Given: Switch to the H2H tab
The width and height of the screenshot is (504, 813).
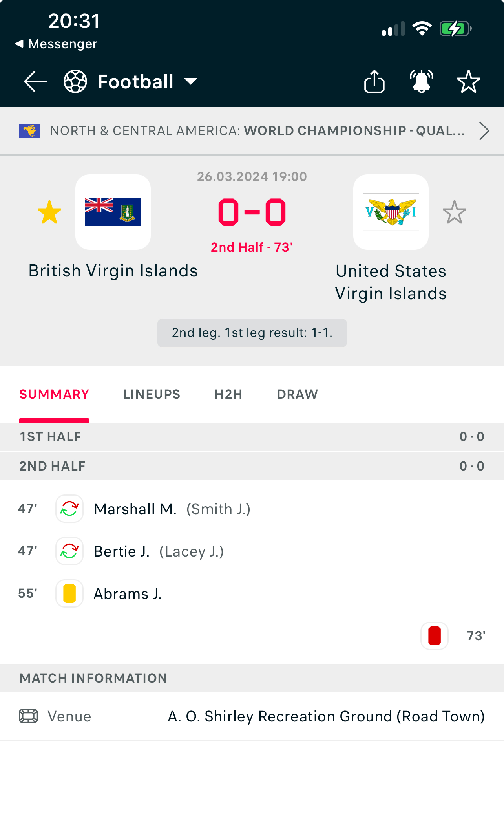Looking at the screenshot, I should (228, 394).
